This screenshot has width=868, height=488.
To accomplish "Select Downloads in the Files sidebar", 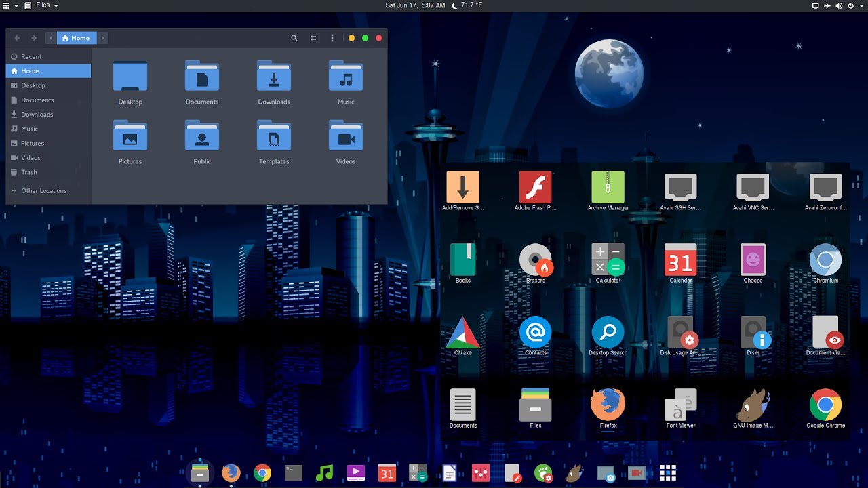I will [x=37, y=115].
